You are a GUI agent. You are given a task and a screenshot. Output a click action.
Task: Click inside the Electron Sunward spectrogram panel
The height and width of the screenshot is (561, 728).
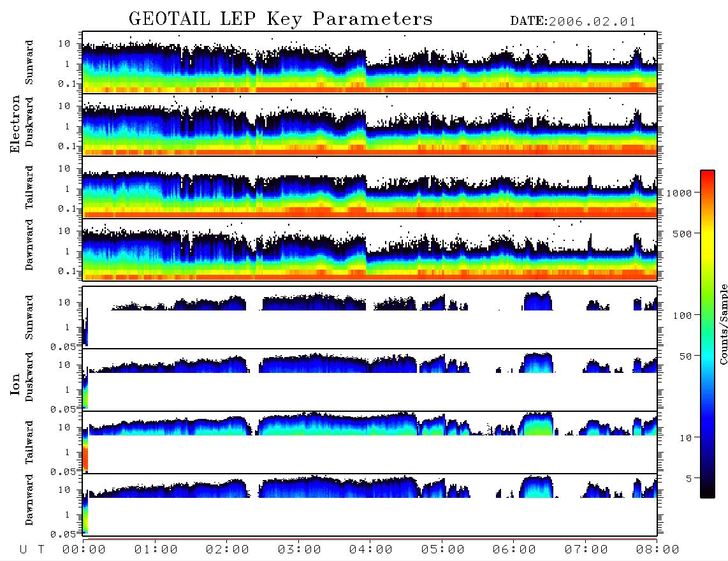pos(370,62)
